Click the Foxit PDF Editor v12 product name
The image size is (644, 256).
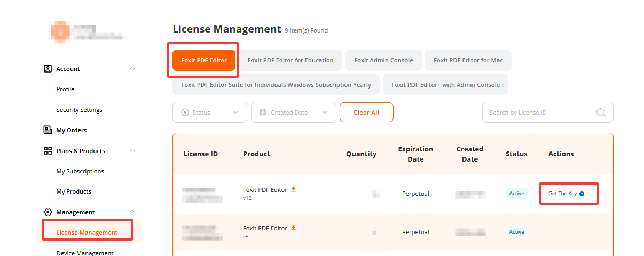pos(265,190)
